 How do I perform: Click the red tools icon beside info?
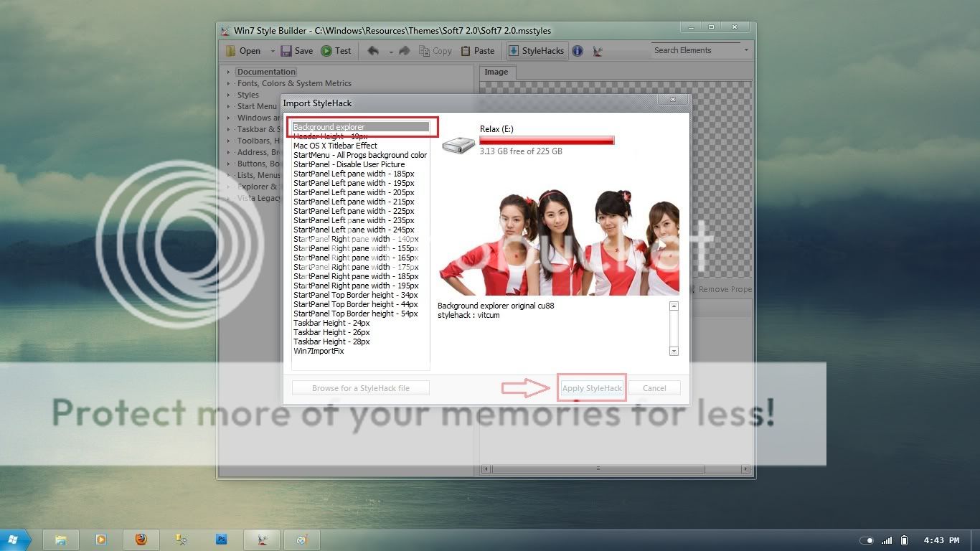coord(598,51)
